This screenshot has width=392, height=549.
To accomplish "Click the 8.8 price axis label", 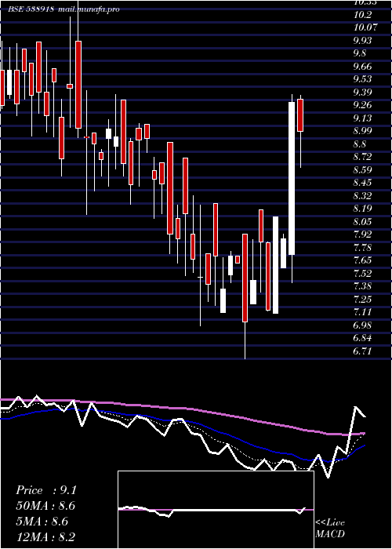I will click(x=359, y=144).
